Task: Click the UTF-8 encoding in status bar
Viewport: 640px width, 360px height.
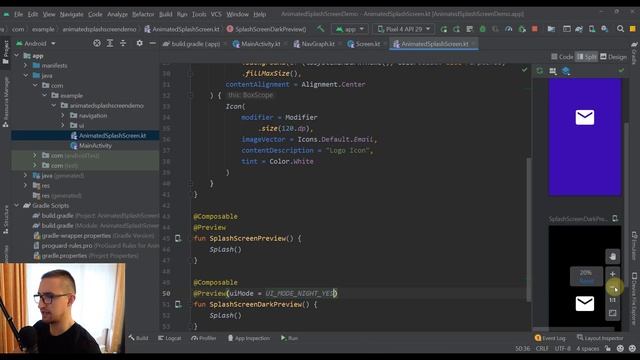Action: click(x=562, y=349)
